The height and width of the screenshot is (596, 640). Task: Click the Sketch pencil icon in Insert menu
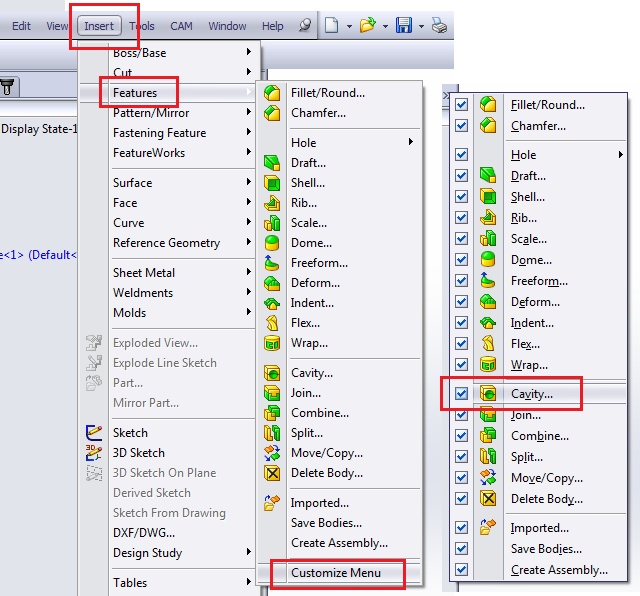pos(94,433)
